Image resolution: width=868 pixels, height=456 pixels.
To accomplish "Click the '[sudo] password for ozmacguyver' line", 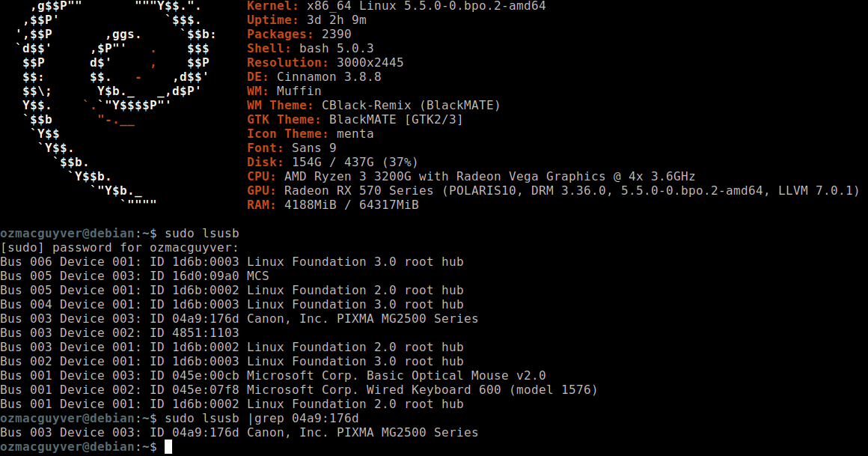I will [x=120, y=248].
